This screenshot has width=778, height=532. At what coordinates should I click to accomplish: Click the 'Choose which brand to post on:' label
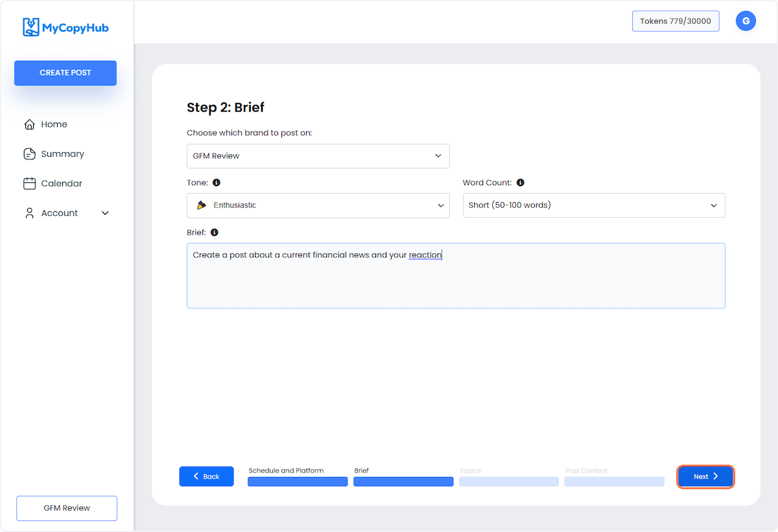(x=250, y=133)
